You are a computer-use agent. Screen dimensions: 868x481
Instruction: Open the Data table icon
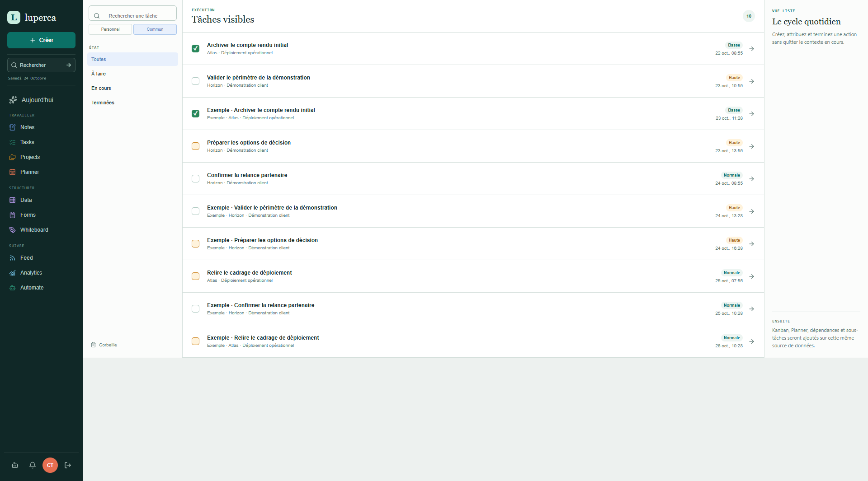13,200
